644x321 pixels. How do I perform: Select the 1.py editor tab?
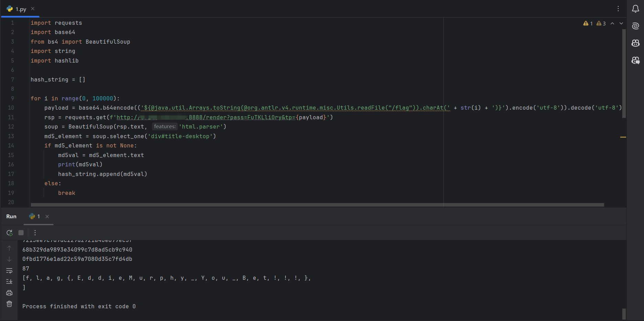pos(20,9)
